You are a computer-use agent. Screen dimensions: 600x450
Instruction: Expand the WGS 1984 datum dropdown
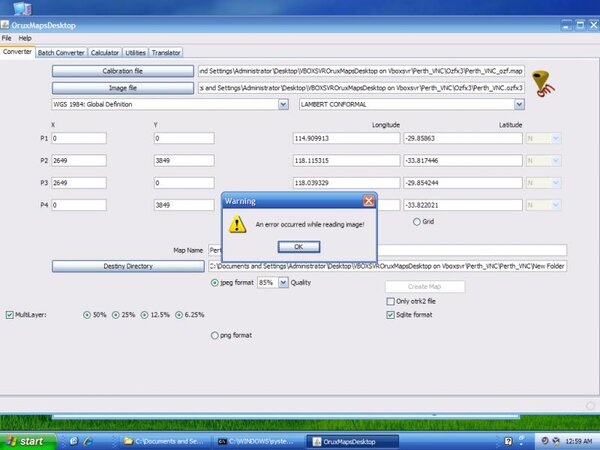[x=283, y=103]
